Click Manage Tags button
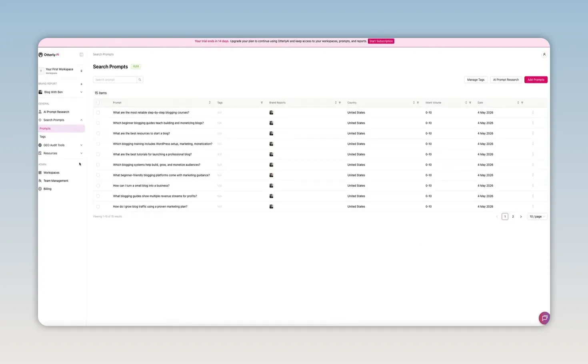Image resolution: width=588 pixels, height=364 pixels. (x=476, y=80)
